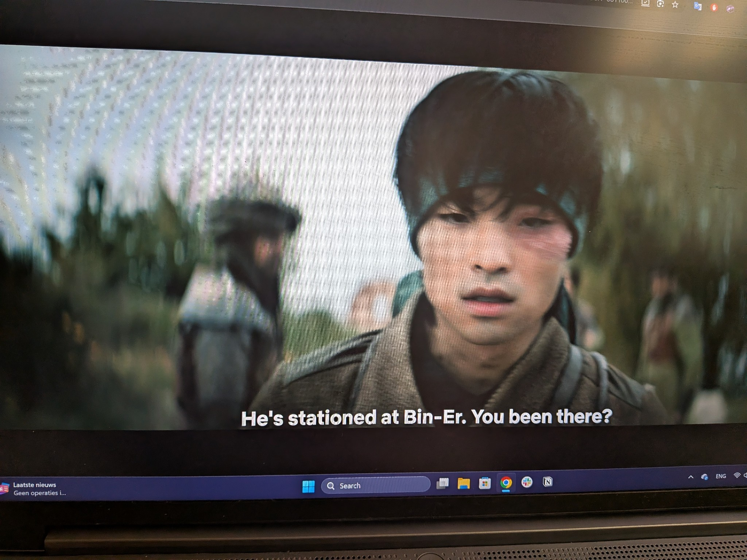Open the Microsoft Store taskbar icon
Screen dimensions: 747x560
coord(485,483)
